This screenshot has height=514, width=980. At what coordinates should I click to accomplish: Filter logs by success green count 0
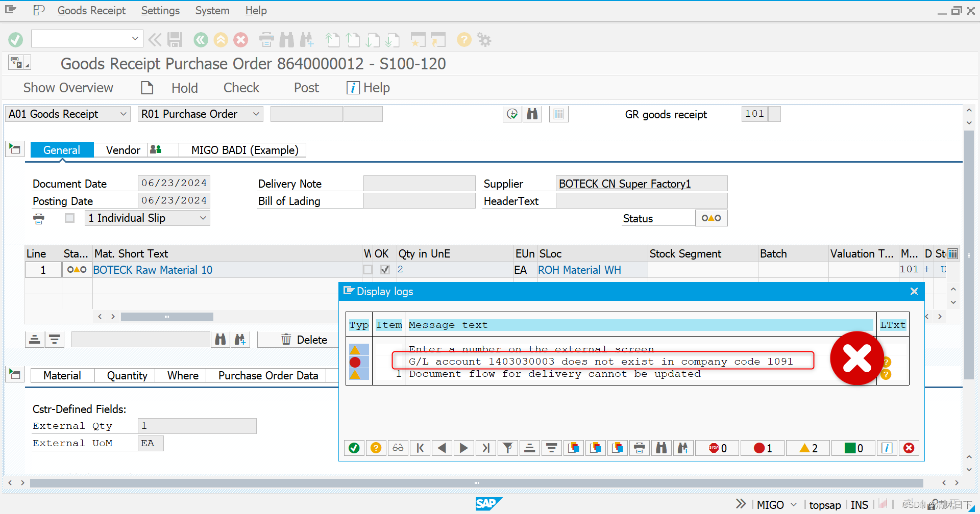(853, 448)
